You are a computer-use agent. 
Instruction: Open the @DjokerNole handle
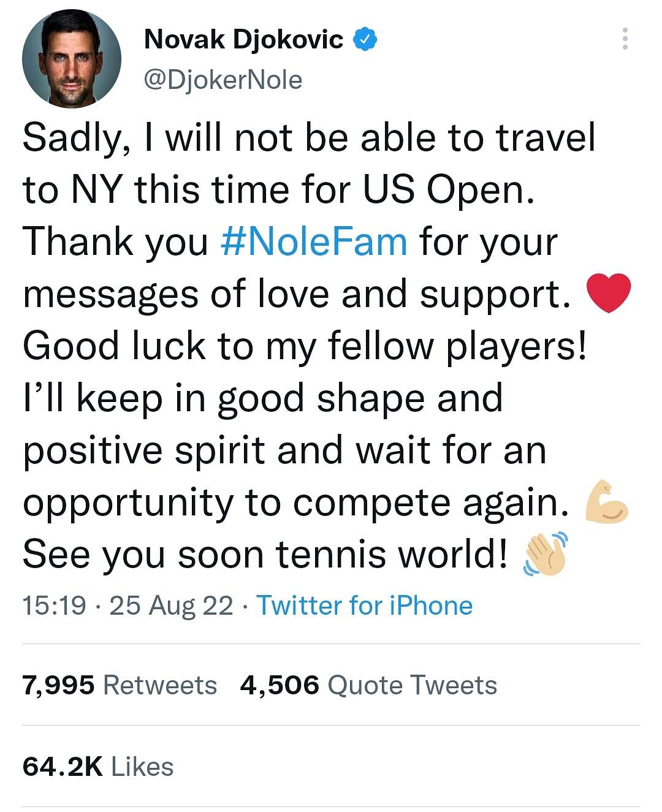click(223, 80)
